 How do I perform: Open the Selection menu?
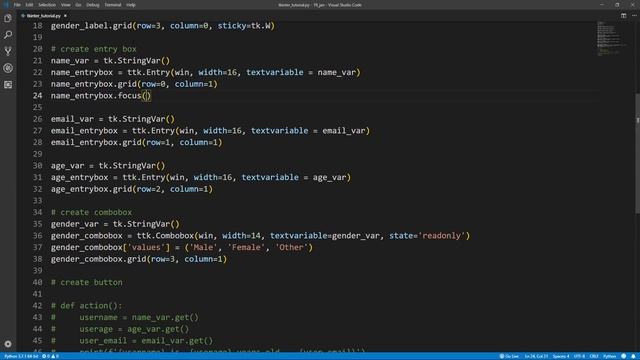pos(47,5)
